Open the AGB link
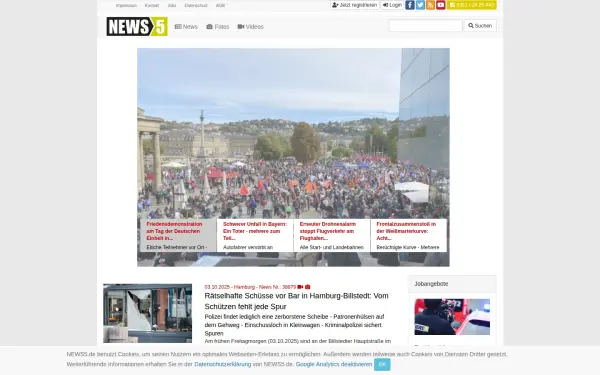Screen dimensions: 600x375 click(x=220, y=5)
